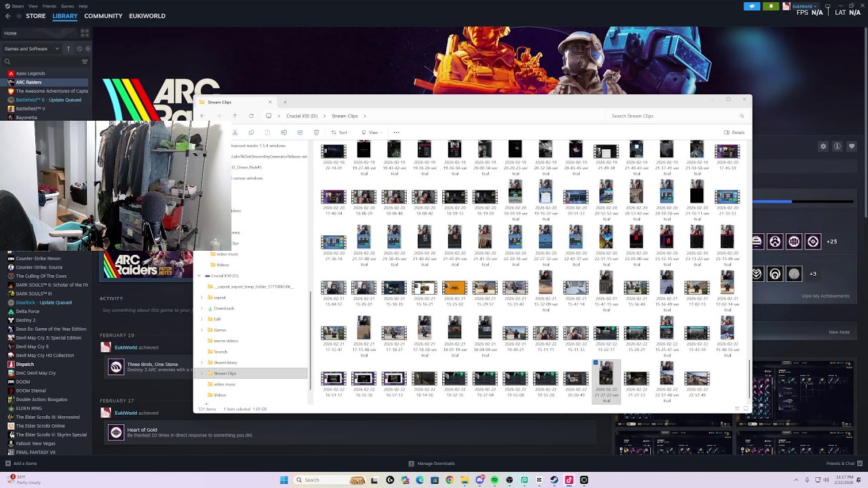
Task: Refresh the Stream Clips folder
Action: (x=251, y=116)
